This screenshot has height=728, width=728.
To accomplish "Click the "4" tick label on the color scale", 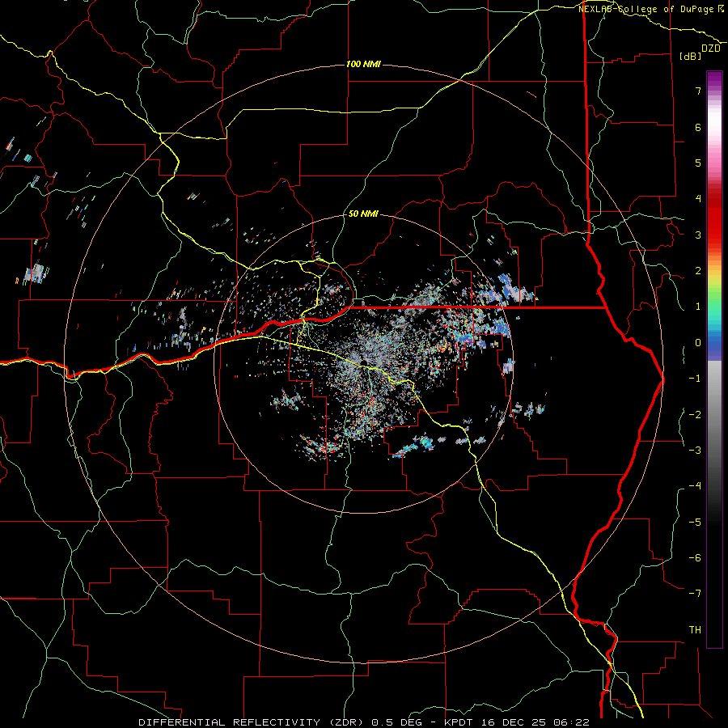I will coord(698,199).
